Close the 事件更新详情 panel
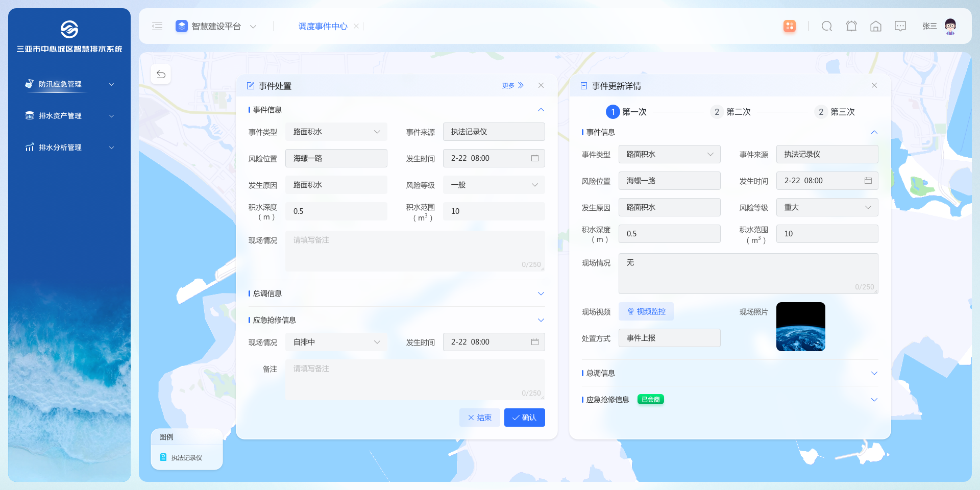 [874, 85]
